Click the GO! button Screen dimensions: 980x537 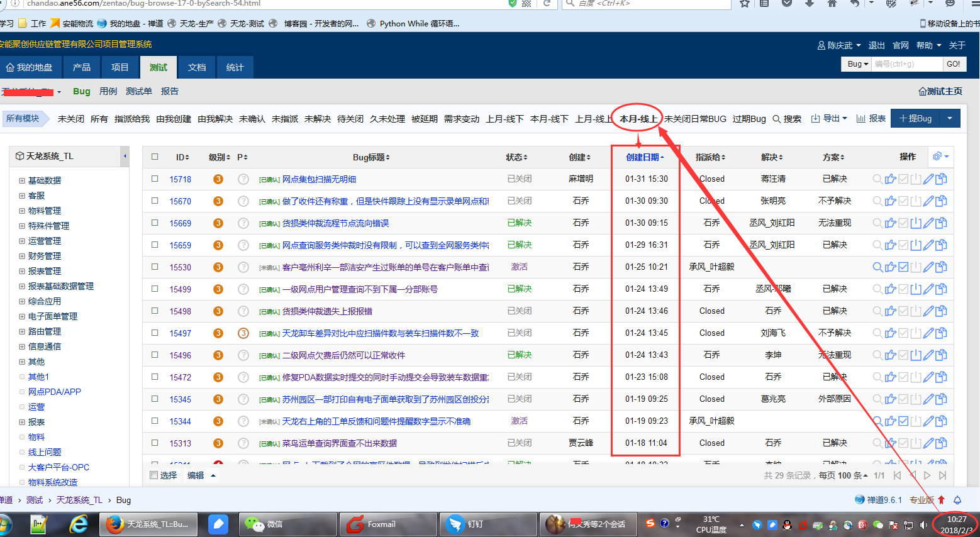coord(953,64)
